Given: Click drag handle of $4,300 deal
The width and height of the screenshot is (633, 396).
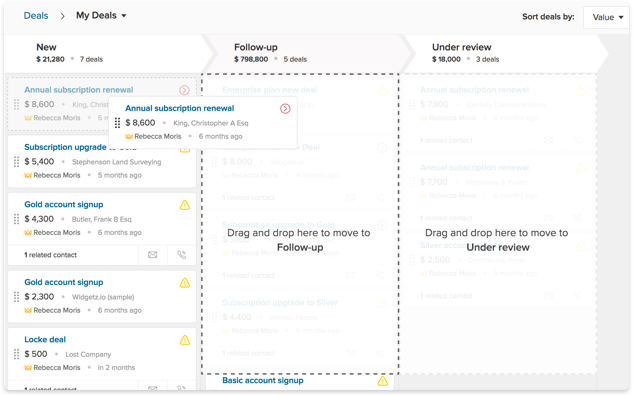Looking at the screenshot, I should (17, 219).
